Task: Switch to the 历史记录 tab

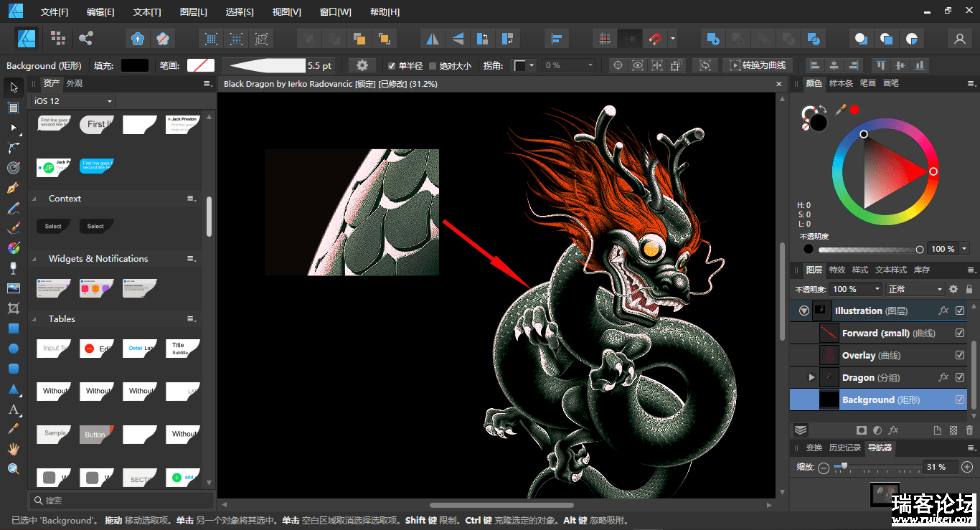Action: click(844, 448)
